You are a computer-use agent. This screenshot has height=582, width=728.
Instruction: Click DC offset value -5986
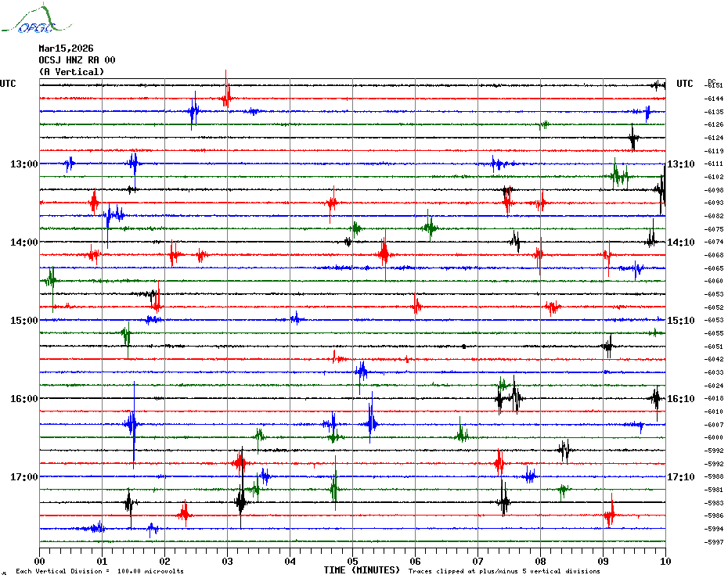pyautogui.click(x=714, y=516)
